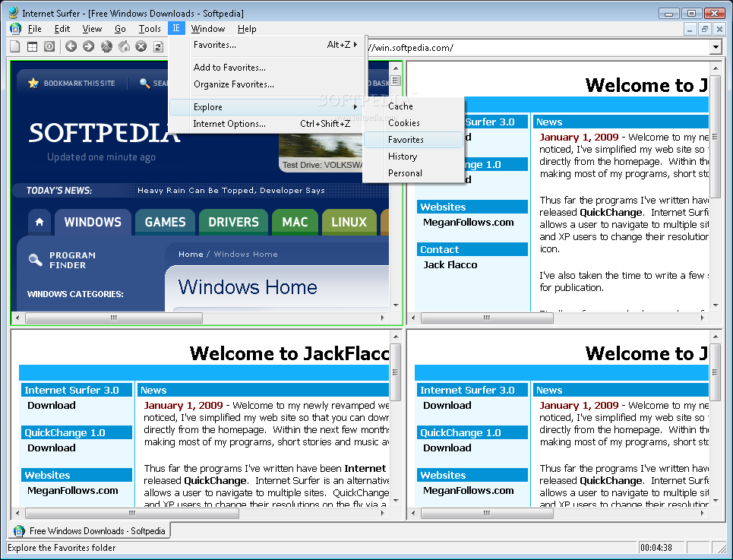This screenshot has height=560, width=733.
Task: Click the Bookmark This Site link
Action: (x=80, y=84)
